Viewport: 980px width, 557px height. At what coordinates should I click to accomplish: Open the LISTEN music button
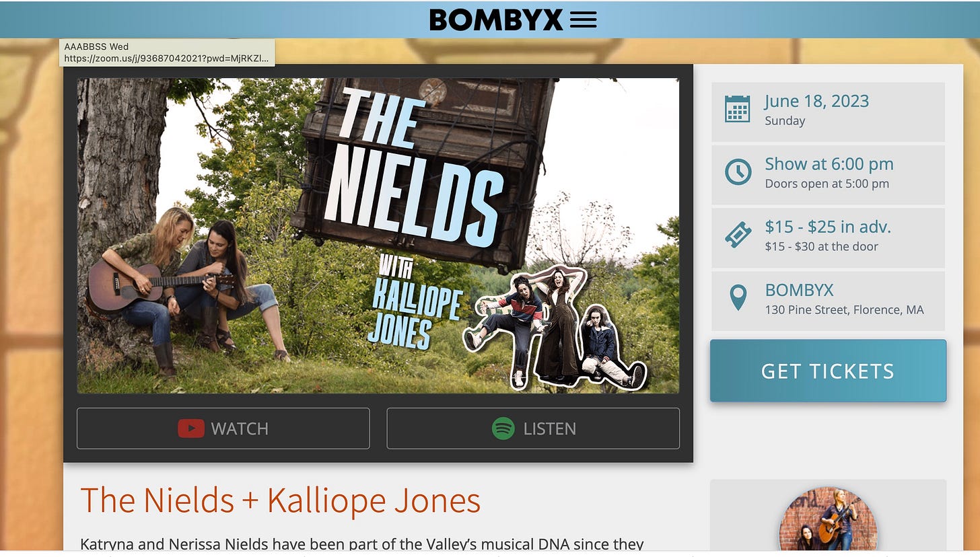tap(533, 429)
